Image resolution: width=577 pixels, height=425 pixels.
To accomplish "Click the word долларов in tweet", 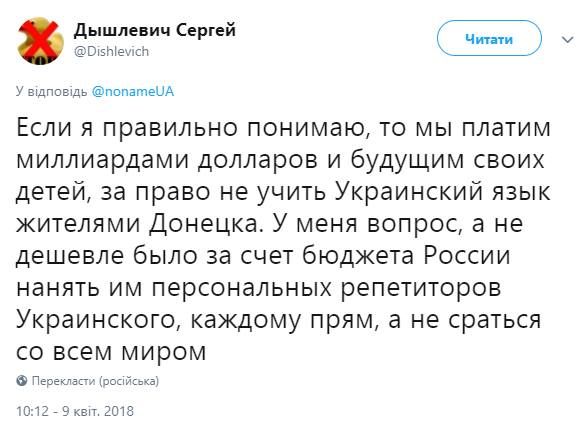I will 258,160.
